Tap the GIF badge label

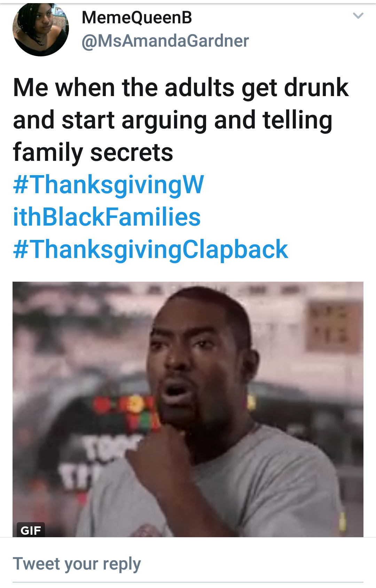(x=31, y=530)
